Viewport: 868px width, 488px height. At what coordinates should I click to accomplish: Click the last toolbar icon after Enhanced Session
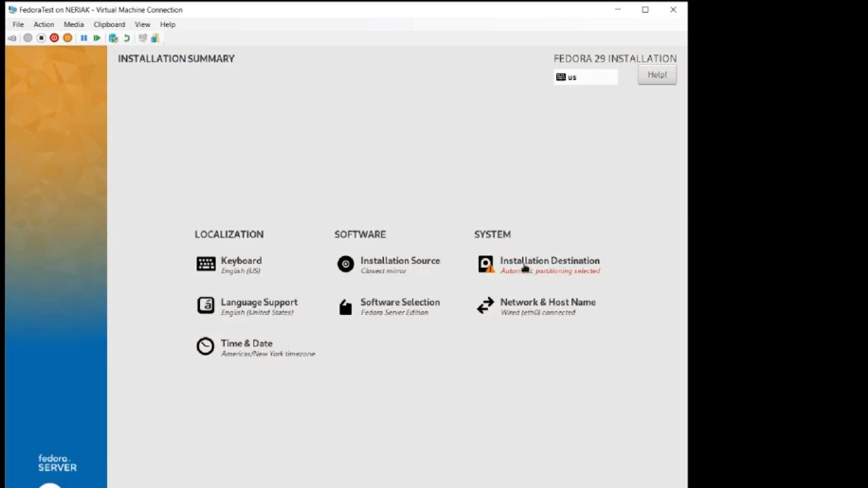[155, 38]
